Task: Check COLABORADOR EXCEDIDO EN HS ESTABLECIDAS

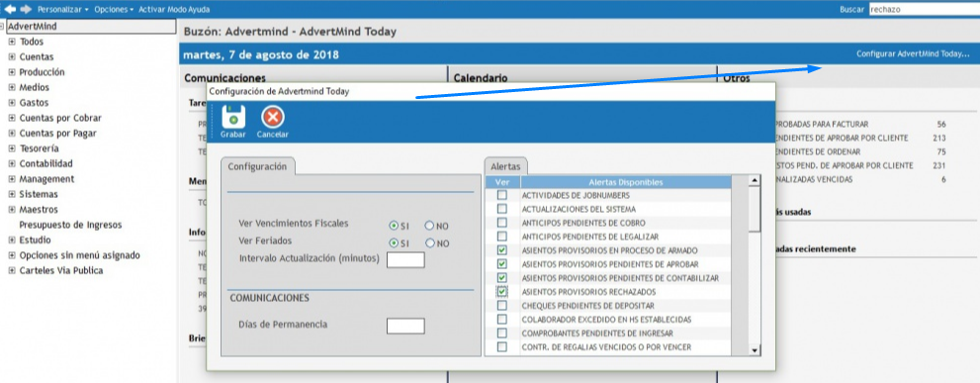Action: point(502,319)
